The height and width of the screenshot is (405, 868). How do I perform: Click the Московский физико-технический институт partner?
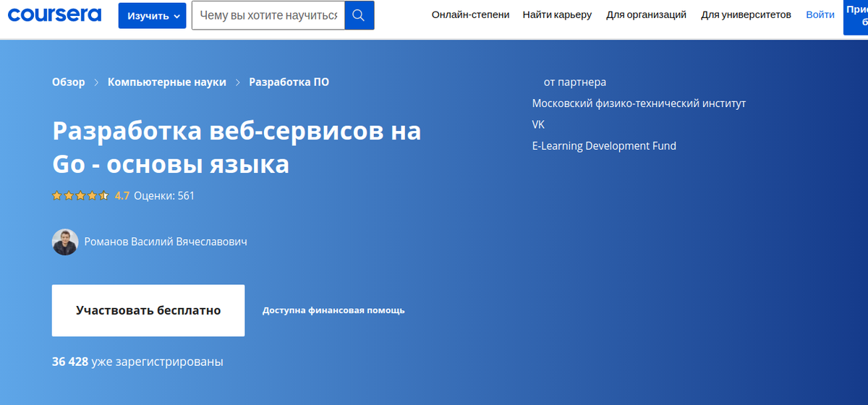[639, 103]
